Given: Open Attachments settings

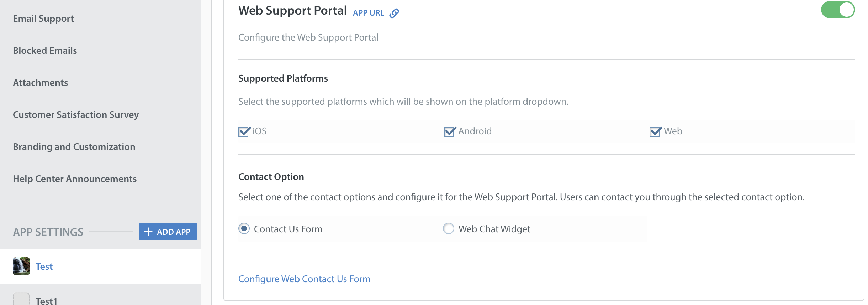Looking at the screenshot, I should (40, 83).
